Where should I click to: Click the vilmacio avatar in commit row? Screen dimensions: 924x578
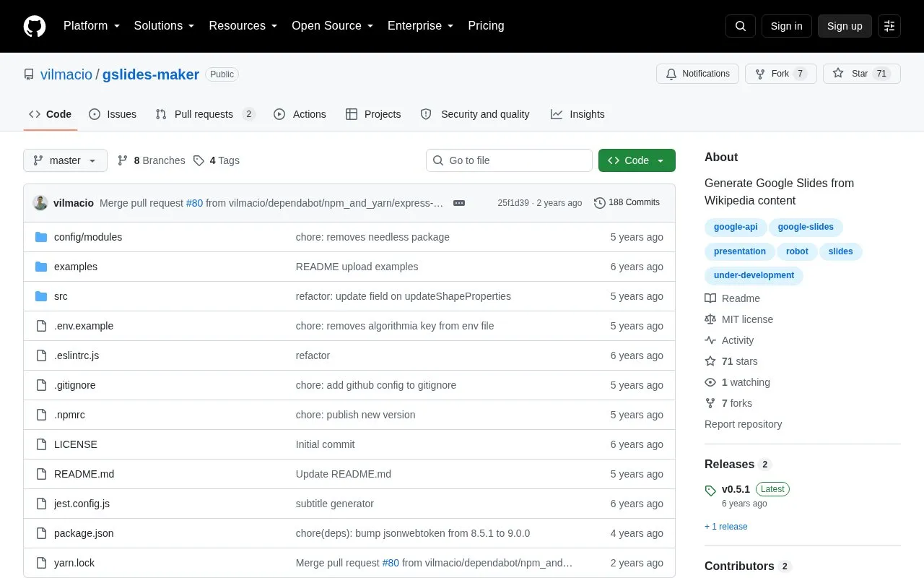40,203
